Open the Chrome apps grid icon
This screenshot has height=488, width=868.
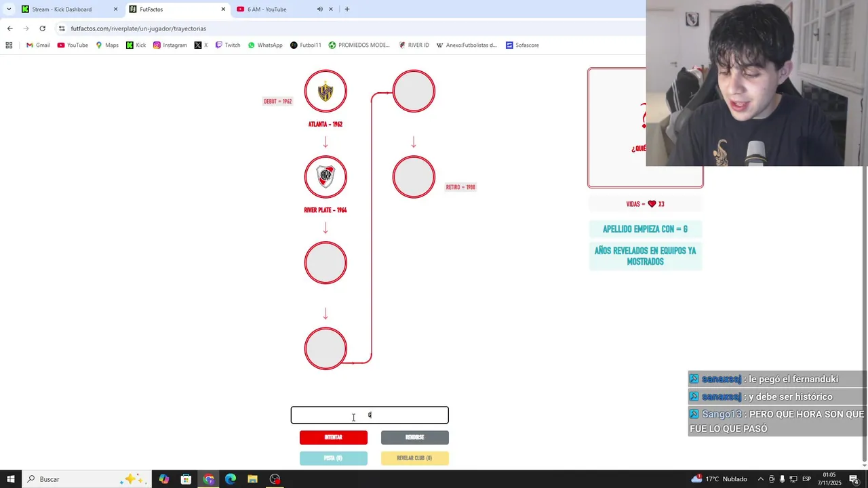tap(9, 45)
